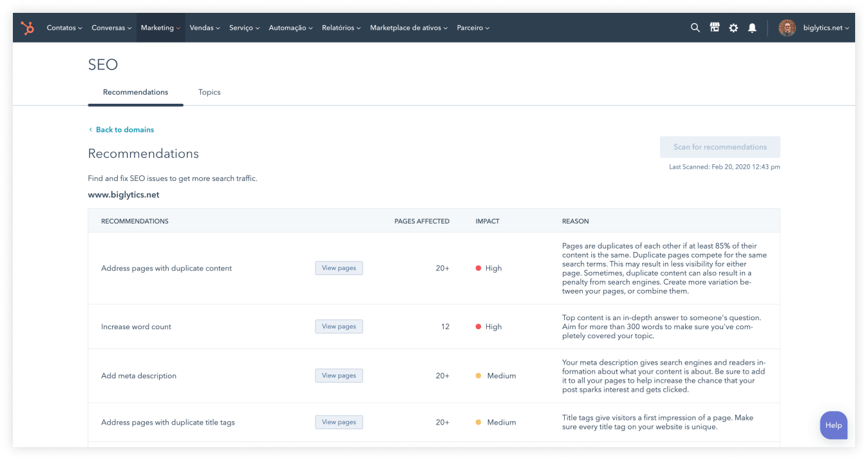Expand the Contatos dropdown menu
This screenshot has height=460, width=868.
point(64,28)
